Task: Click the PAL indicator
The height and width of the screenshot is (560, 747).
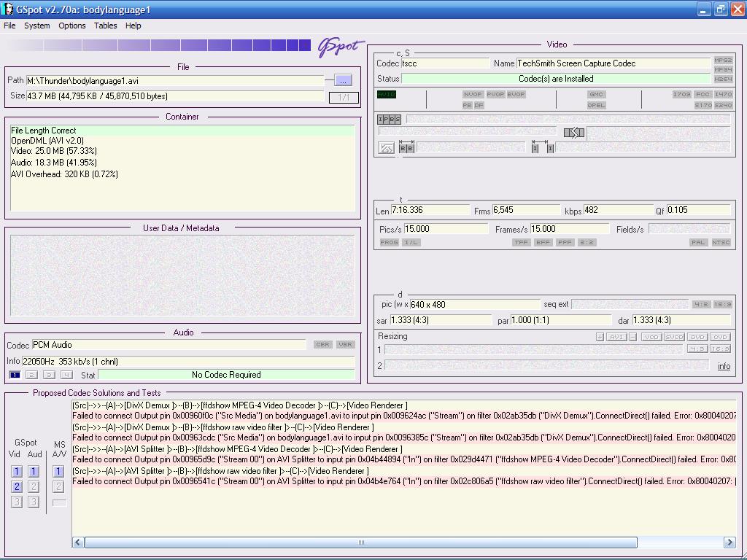Action: pos(698,242)
